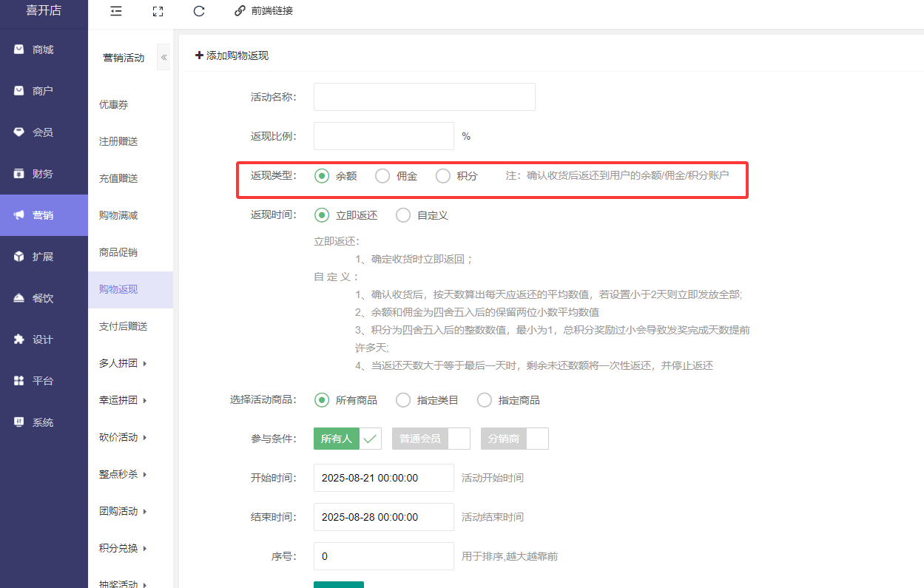Toggle the 普通会员 participation condition

click(x=431, y=439)
